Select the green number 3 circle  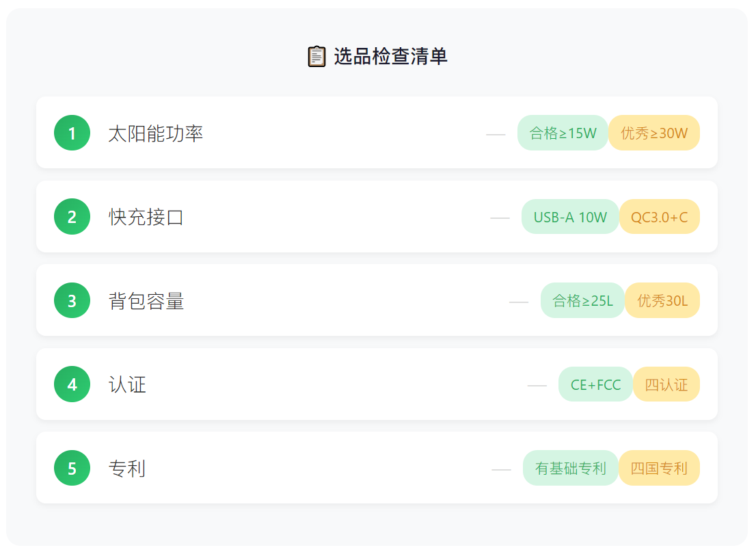72,300
